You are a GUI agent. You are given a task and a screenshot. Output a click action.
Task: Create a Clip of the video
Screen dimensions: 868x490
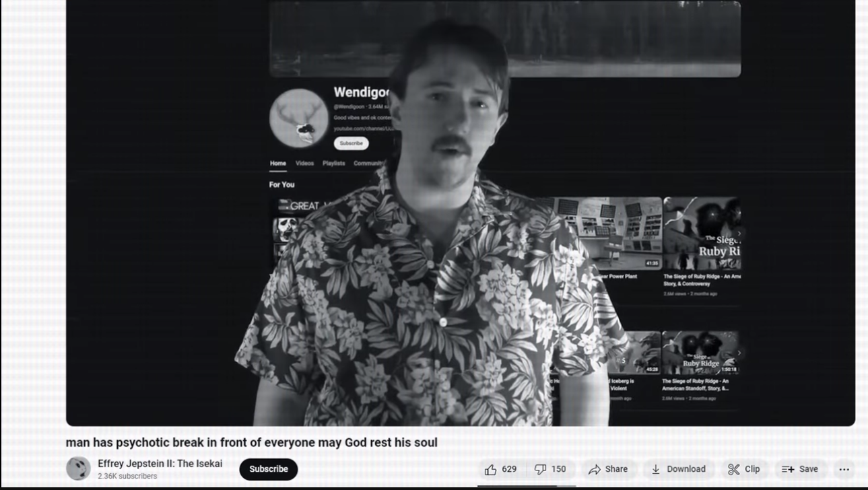[x=744, y=469]
